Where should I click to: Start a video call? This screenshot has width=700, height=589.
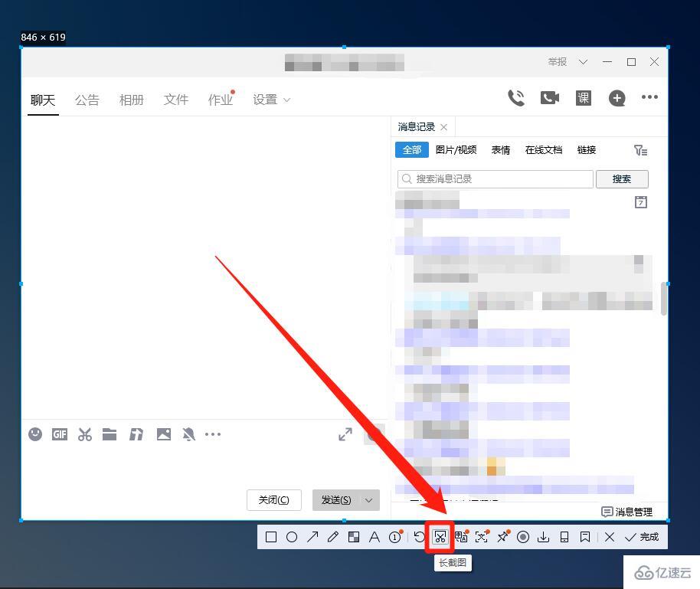(550, 98)
